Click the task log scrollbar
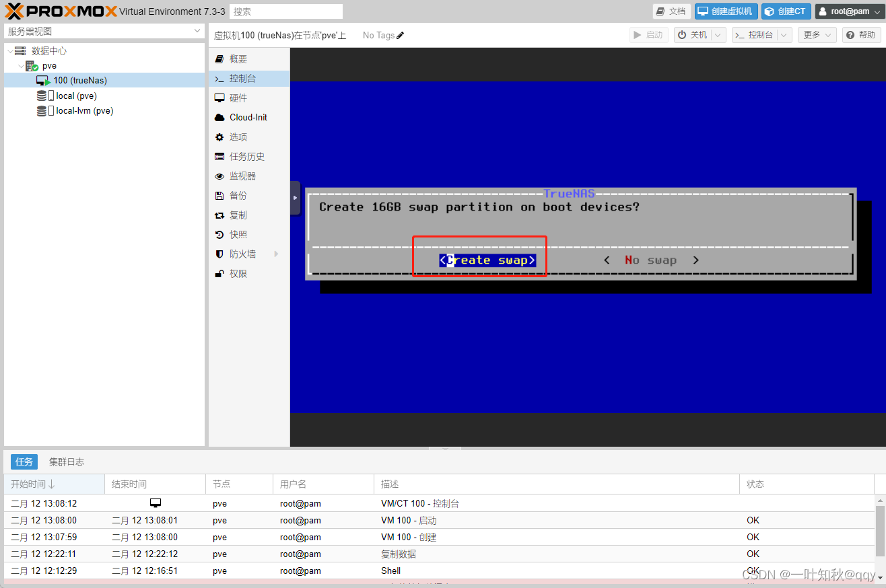 pyautogui.click(x=880, y=531)
